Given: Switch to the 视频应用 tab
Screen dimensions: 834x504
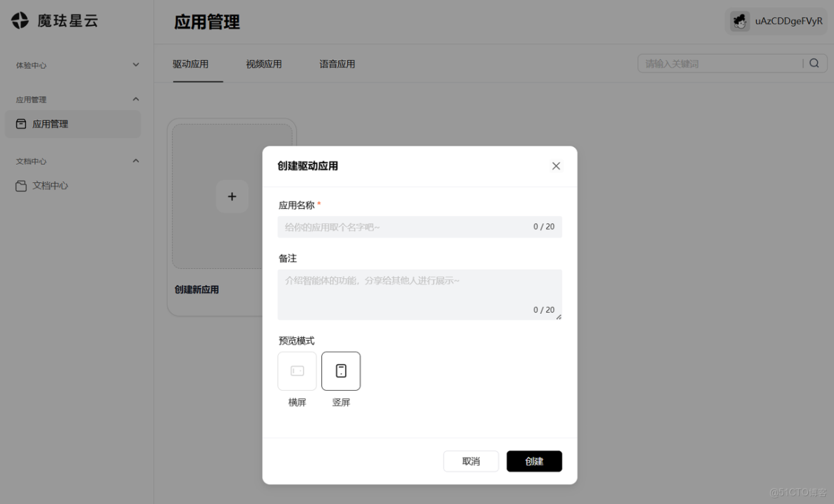Looking at the screenshot, I should 264,63.
